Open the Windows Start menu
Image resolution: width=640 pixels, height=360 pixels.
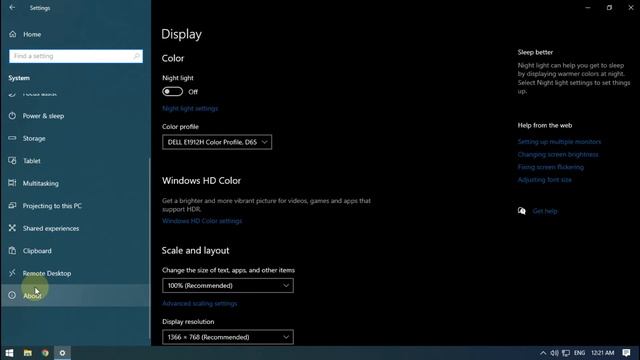click(9, 353)
